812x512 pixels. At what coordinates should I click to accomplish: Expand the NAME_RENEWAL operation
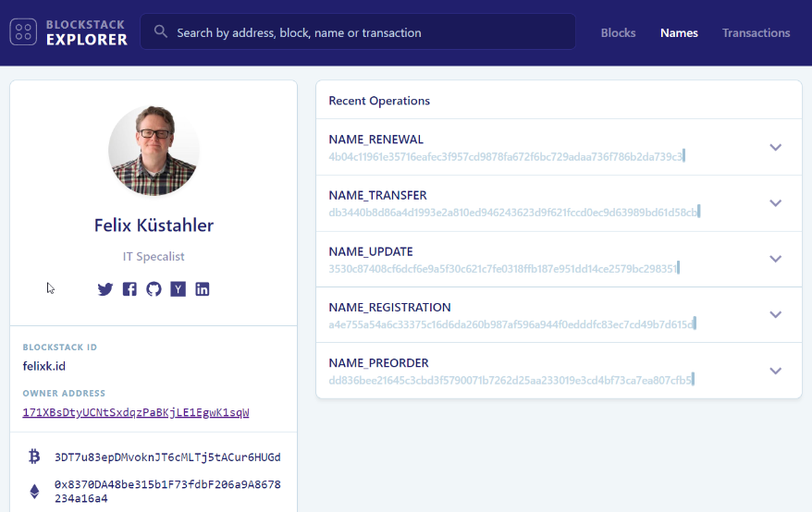point(775,147)
